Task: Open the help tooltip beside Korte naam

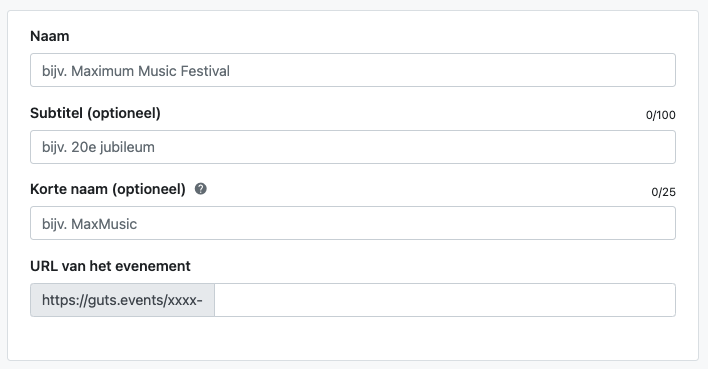Action: [200, 189]
